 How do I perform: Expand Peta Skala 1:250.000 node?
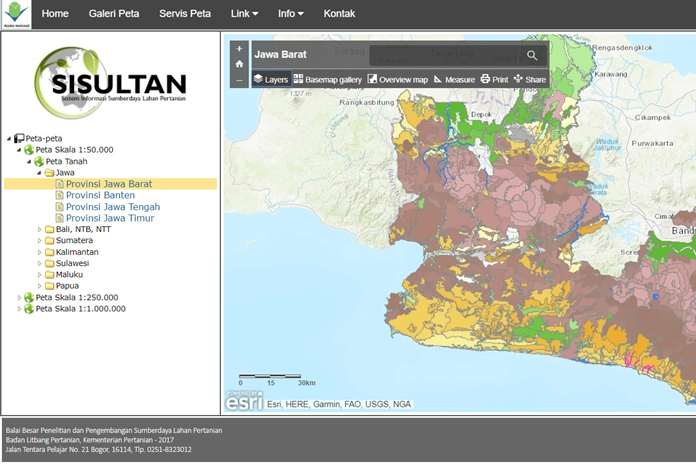tap(18, 297)
